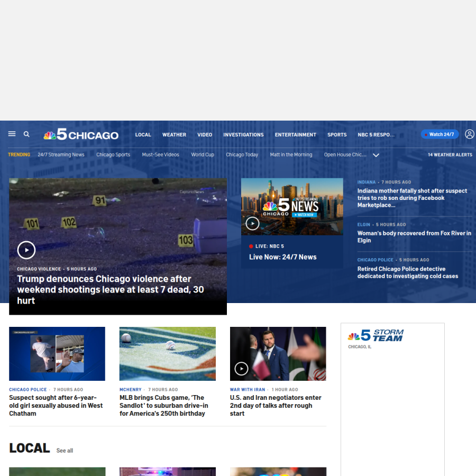Click the NBC 5 Storm Team logo
This screenshot has height=476, width=476.
coord(376,335)
